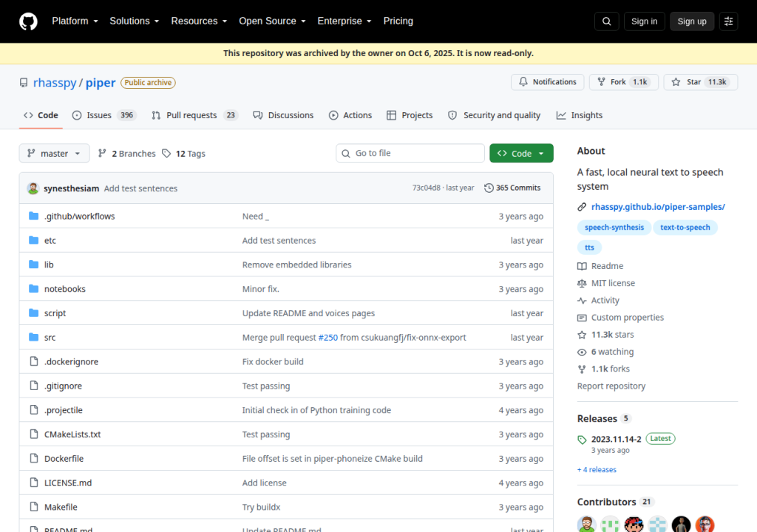Viewport: 757px width, 532px height.
Task: Click the note icon beside Custom properties
Action: click(582, 318)
